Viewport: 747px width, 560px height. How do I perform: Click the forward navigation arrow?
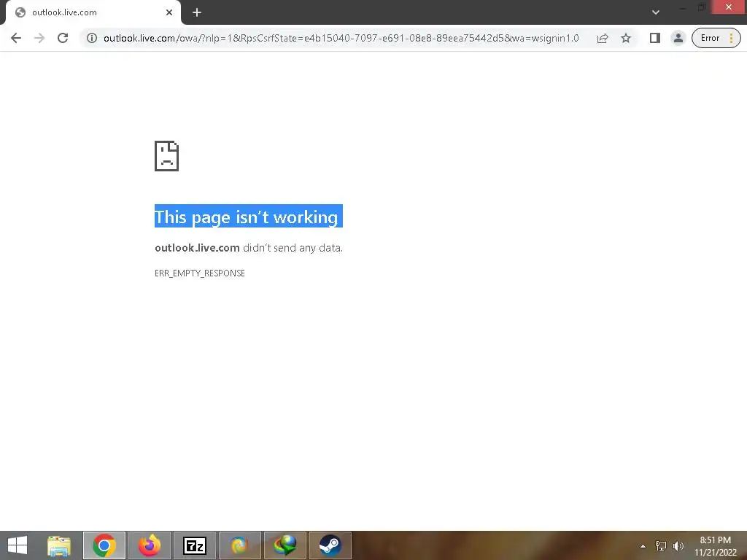click(x=39, y=38)
